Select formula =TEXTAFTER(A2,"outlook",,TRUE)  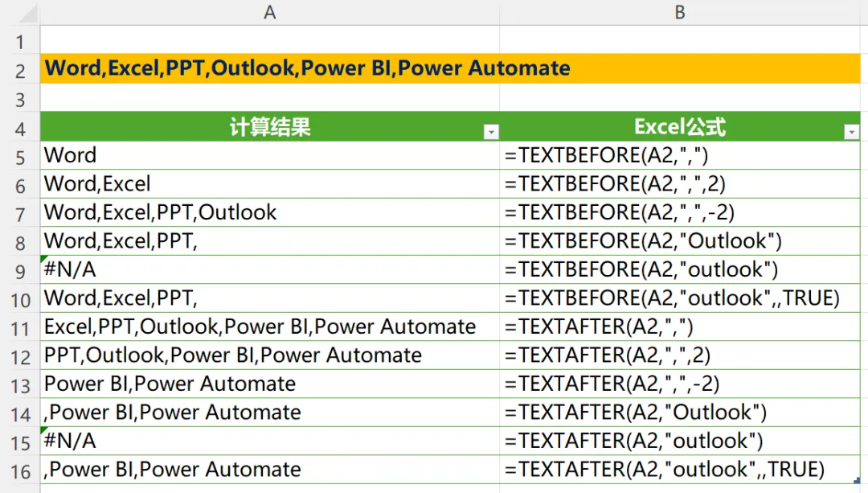(x=680, y=469)
